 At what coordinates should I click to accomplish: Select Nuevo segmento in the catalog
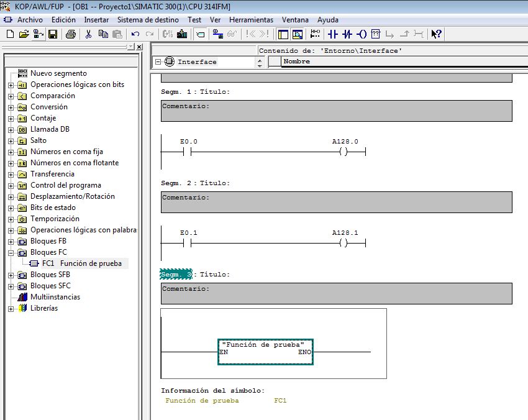click(x=58, y=73)
